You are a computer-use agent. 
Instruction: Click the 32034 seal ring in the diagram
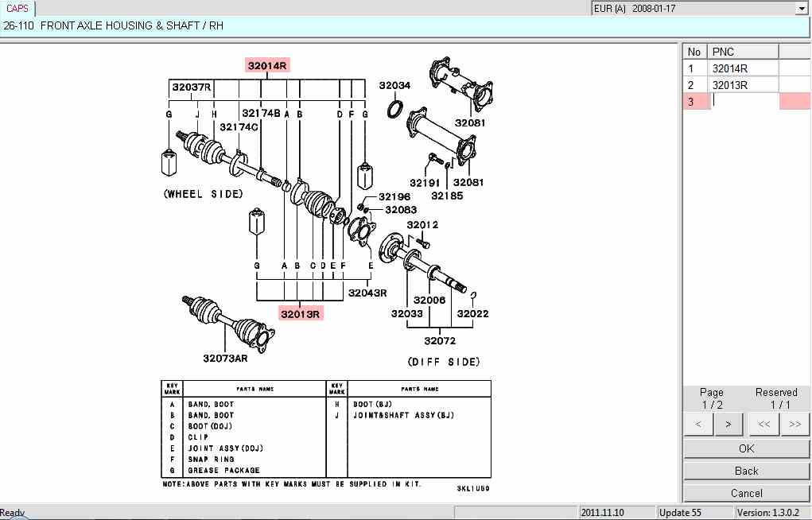coord(395,109)
